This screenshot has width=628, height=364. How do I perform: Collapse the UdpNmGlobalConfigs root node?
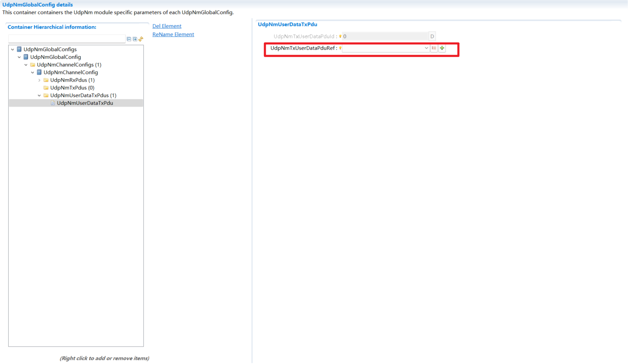13,50
